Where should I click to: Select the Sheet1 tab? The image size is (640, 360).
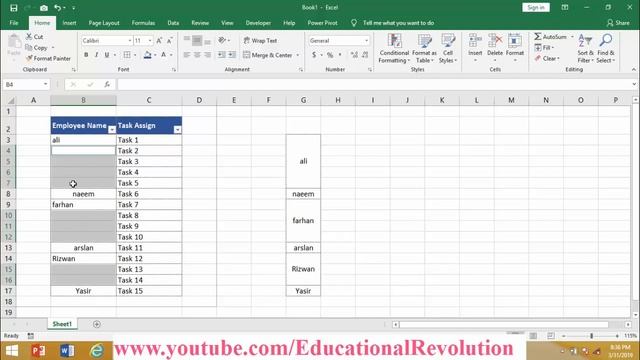coord(62,324)
